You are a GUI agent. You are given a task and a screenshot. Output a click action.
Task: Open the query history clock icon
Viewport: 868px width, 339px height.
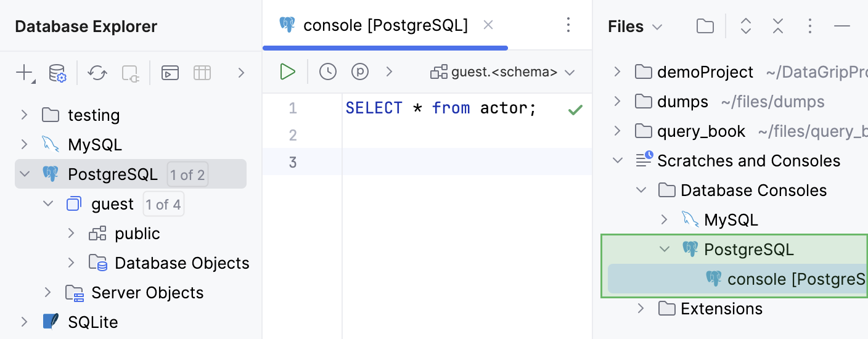pyautogui.click(x=328, y=72)
